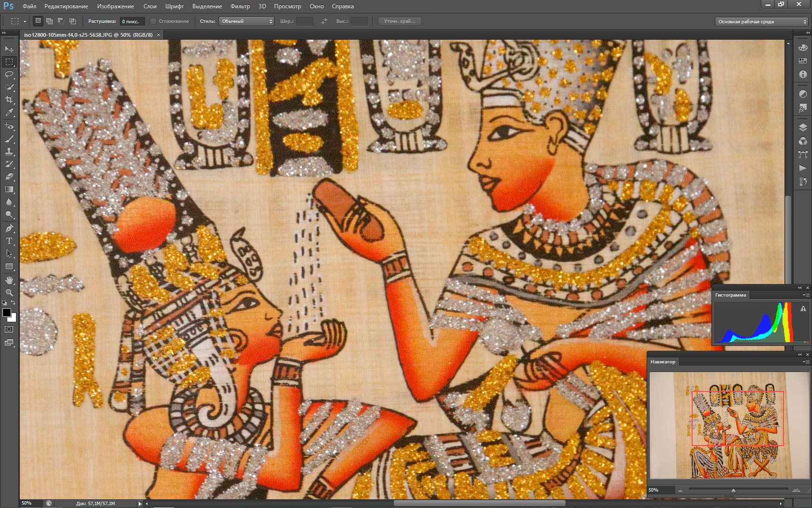Select the Rectangle shape tool

pos(9,266)
